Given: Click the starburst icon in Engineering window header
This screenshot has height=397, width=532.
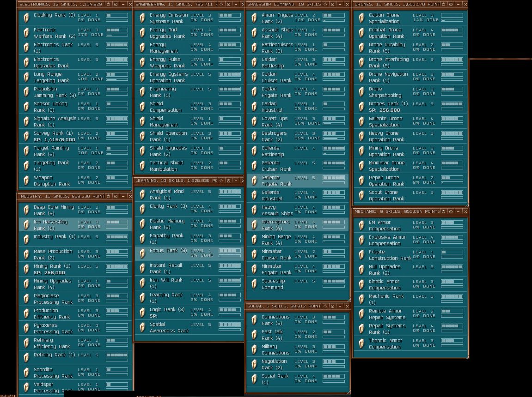Looking at the screenshot, I should 221,5.
